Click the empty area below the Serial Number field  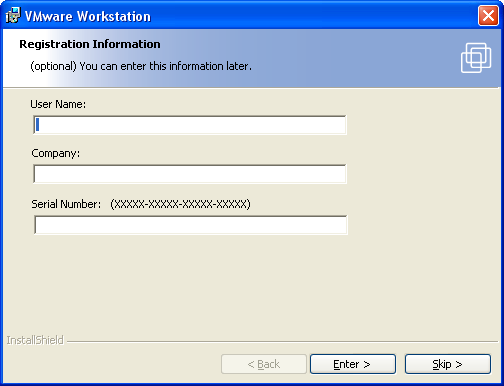250,283
